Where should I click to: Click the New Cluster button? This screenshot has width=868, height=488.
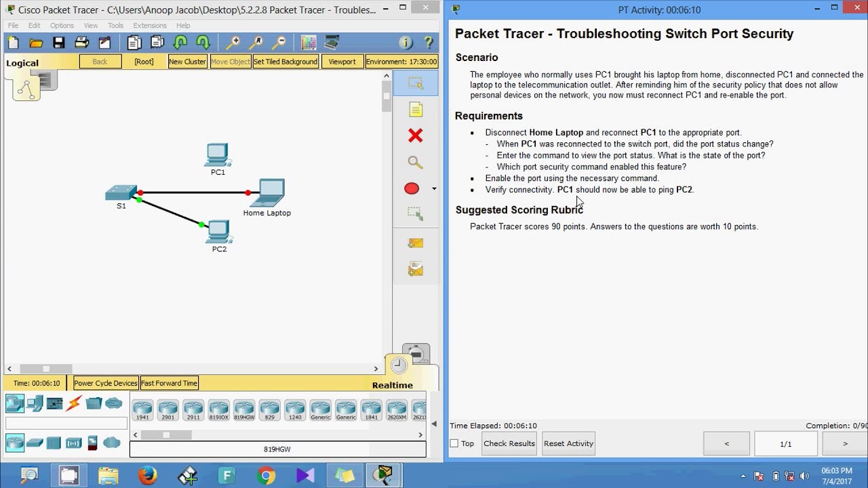point(187,61)
